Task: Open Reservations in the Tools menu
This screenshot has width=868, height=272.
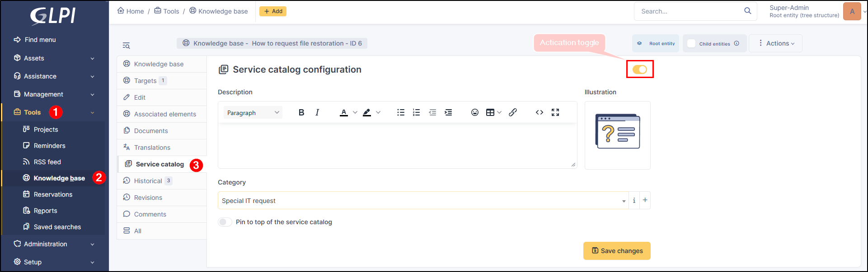Action: [53, 194]
